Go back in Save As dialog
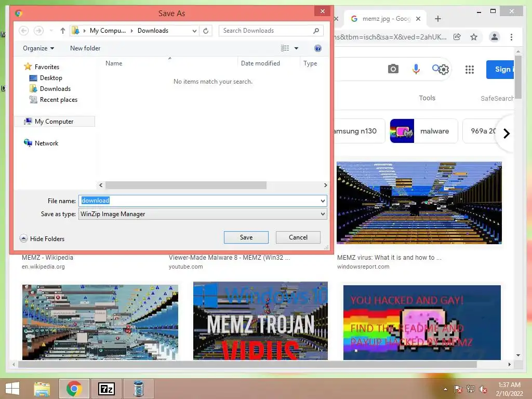532x399 pixels. [24, 31]
